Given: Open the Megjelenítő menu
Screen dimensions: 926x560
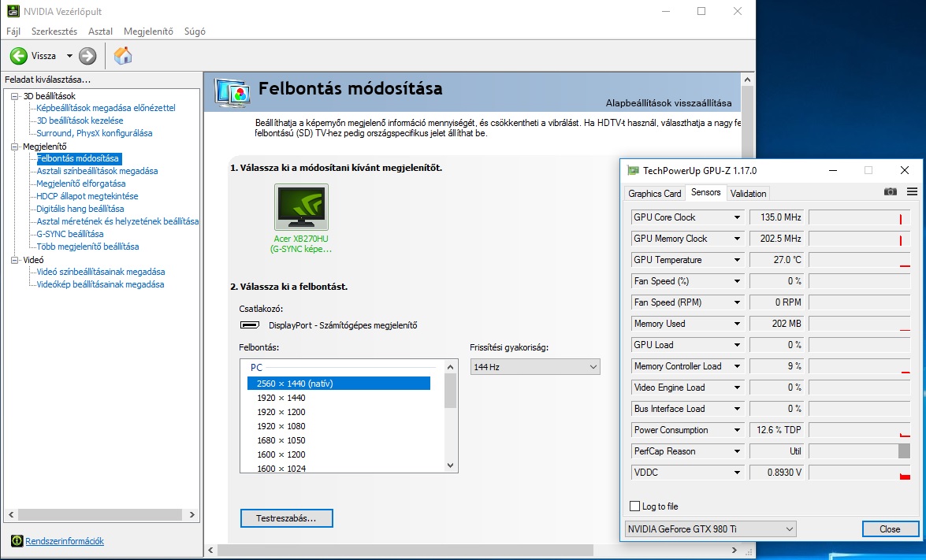Looking at the screenshot, I should pyautogui.click(x=148, y=32).
